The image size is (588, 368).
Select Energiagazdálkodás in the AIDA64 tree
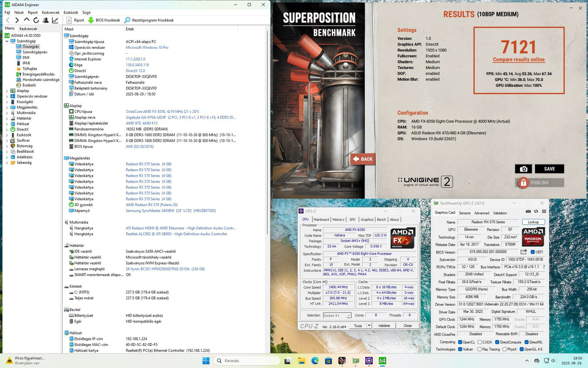[x=38, y=74]
